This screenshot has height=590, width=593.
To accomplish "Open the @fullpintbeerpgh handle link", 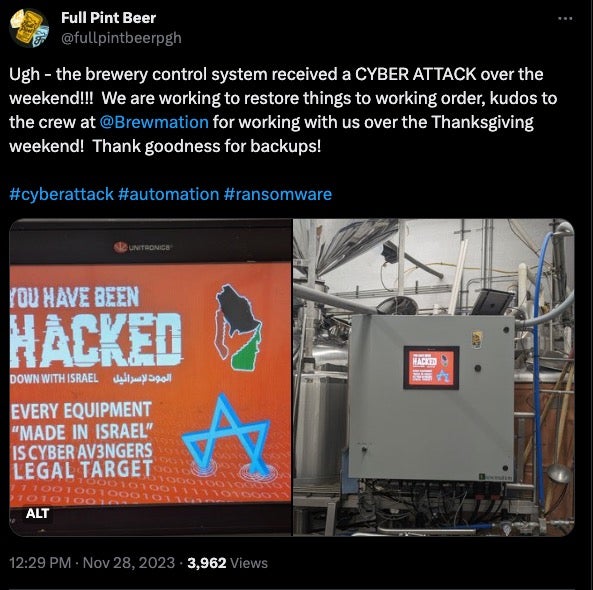I will (x=121, y=38).
